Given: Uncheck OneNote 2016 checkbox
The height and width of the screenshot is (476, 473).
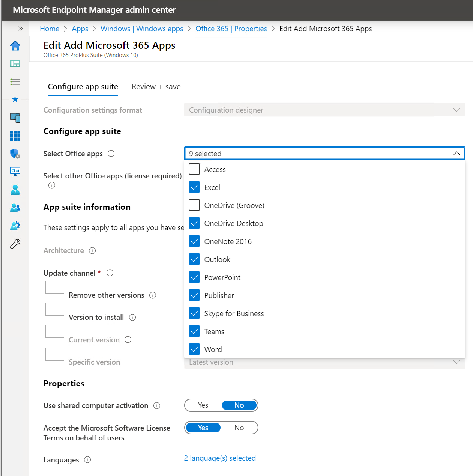Looking at the screenshot, I should pyautogui.click(x=194, y=241).
